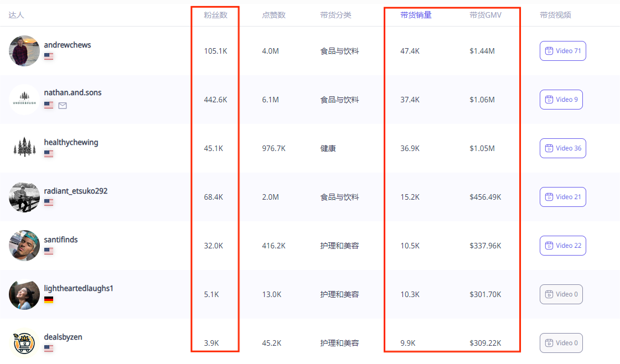
Task: Click the dealsbyzen shopping cart avatar
Action: 24,343
